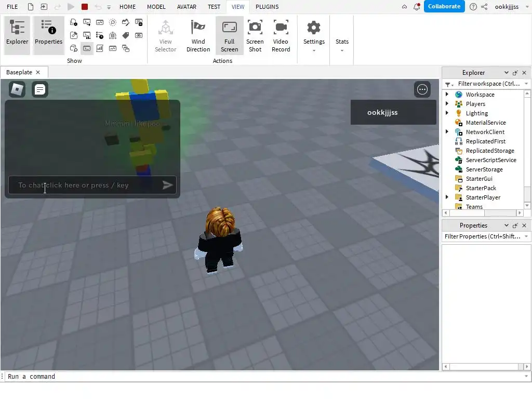The height and width of the screenshot is (399, 532).
Task: Switch to the TEST ribbon tab
Action: point(214,7)
